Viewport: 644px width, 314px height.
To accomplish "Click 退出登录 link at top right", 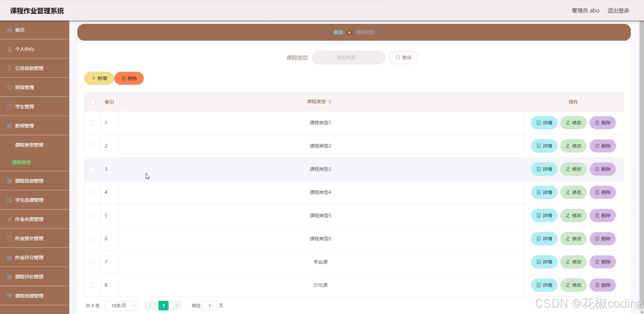I will coord(618,10).
